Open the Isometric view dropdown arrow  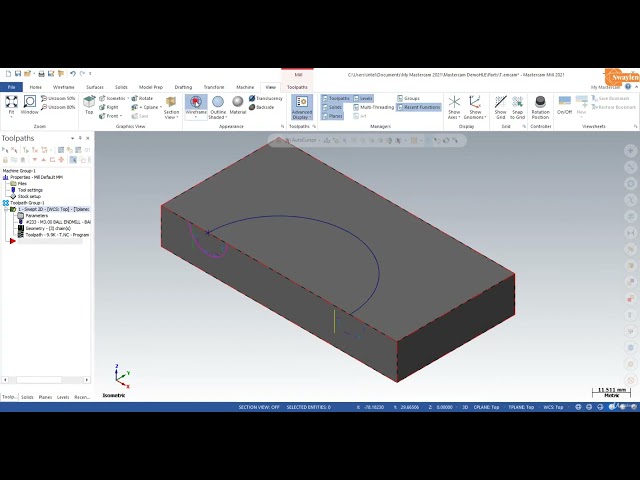point(128,98)
